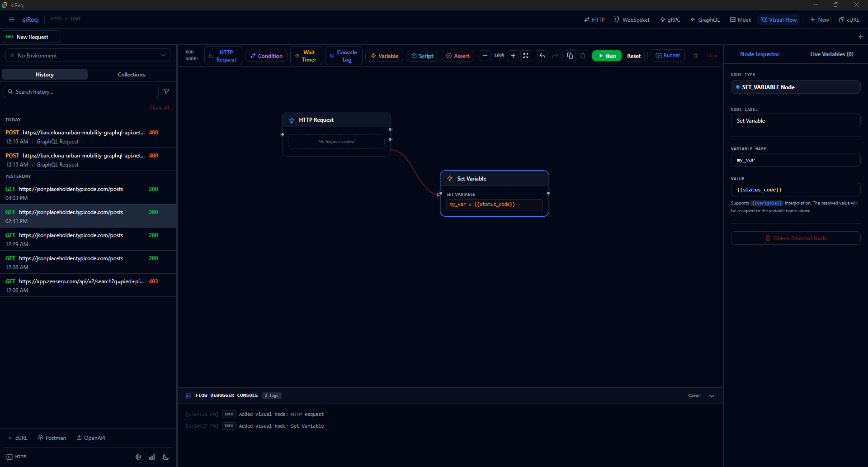Open the gRPC client tab

coord(670,19)
